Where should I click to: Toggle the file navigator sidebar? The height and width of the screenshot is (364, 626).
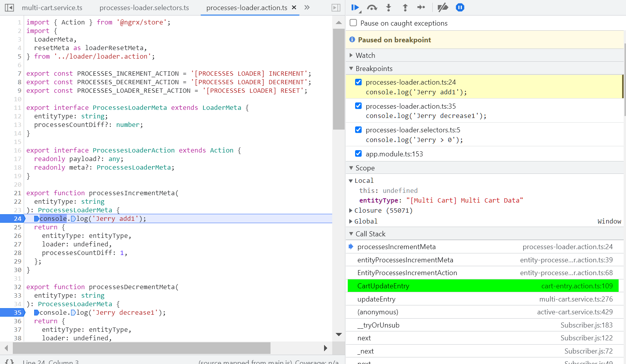[x=9, y=7]
